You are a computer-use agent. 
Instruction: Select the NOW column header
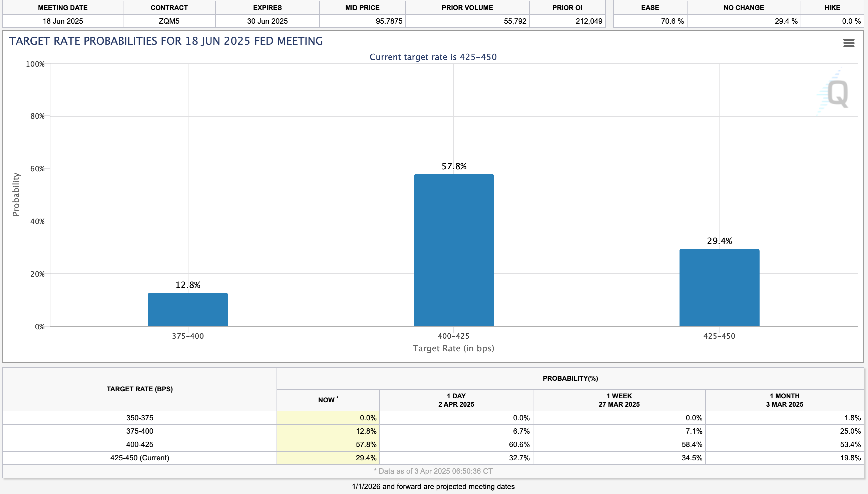328,400
